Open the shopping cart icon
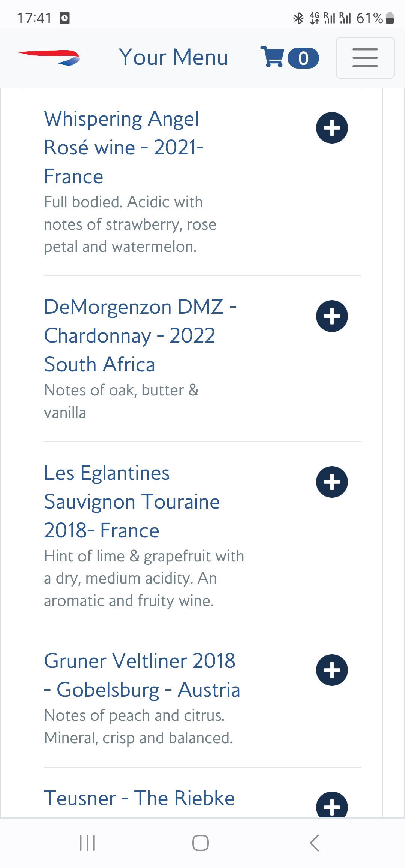Viewport: 405px width, 868px height. pyautogui.click(x=272, y=57)
